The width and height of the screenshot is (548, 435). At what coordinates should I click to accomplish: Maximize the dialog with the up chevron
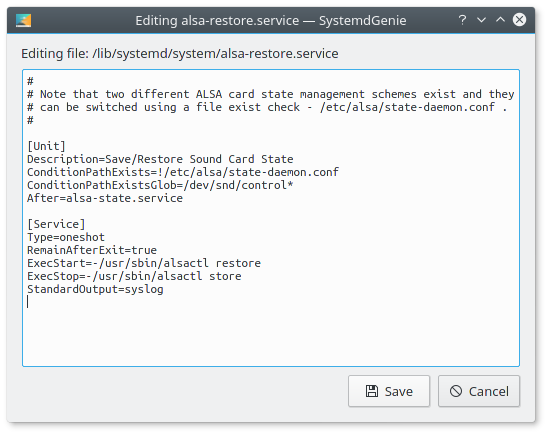500,20
